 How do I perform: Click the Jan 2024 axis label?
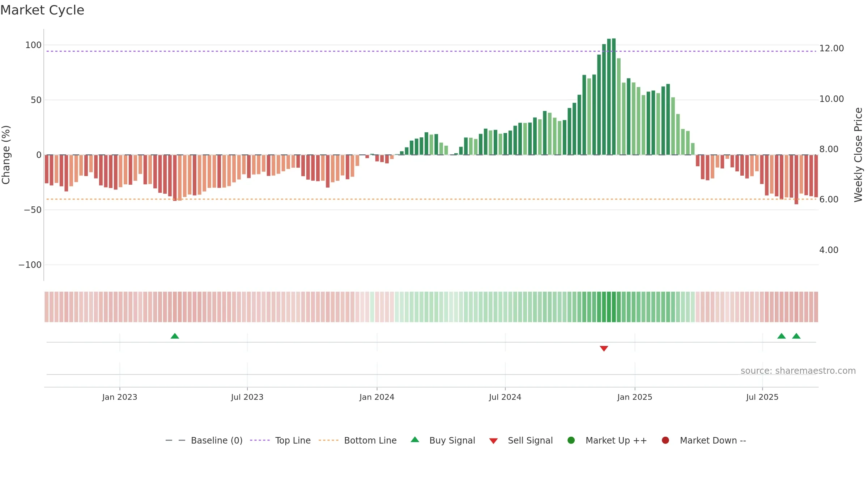click(377, 397)
